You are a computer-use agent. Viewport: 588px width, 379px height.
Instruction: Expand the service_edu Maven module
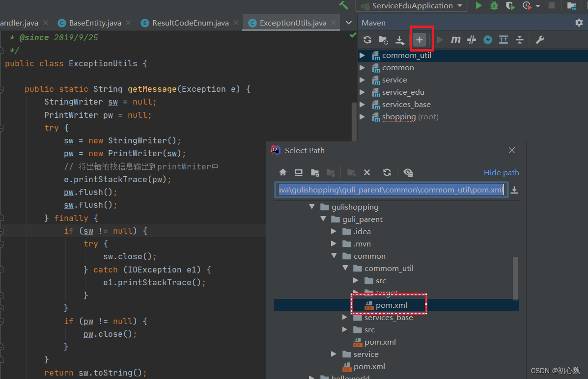363,92
